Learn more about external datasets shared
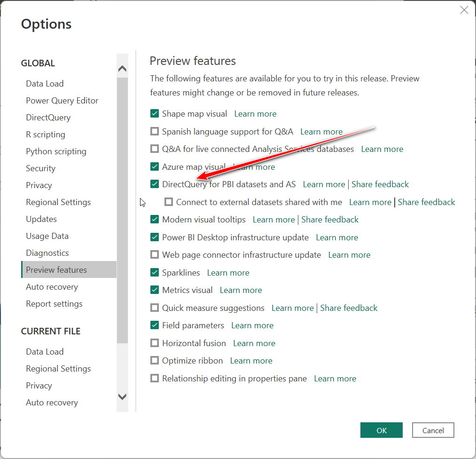 [x=370, y=202]
